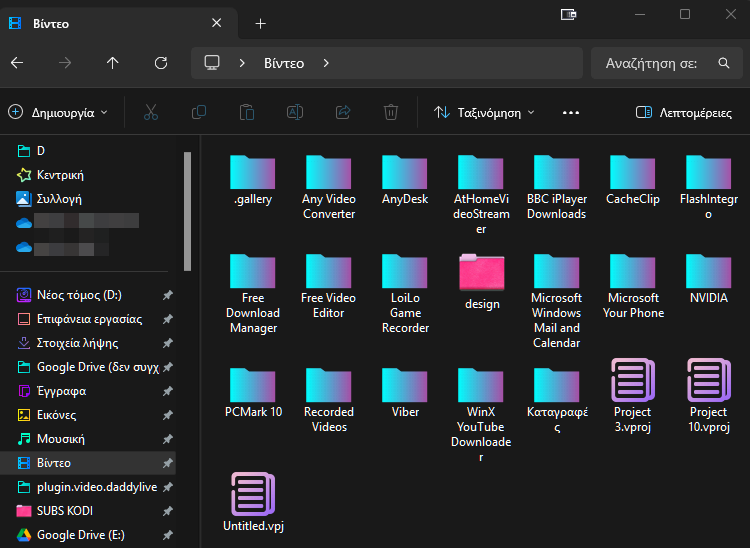This screenshot has height=548, width=750.
Task: Select the NVIDIA folder
Action: pos(708,279)
